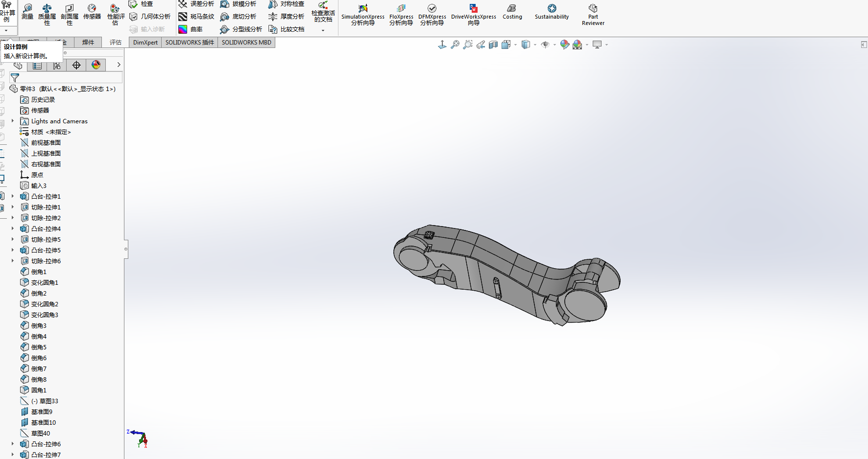
Task: Switch to the 评估 tab
Action: pyautogui.click(x=116, y=43)
